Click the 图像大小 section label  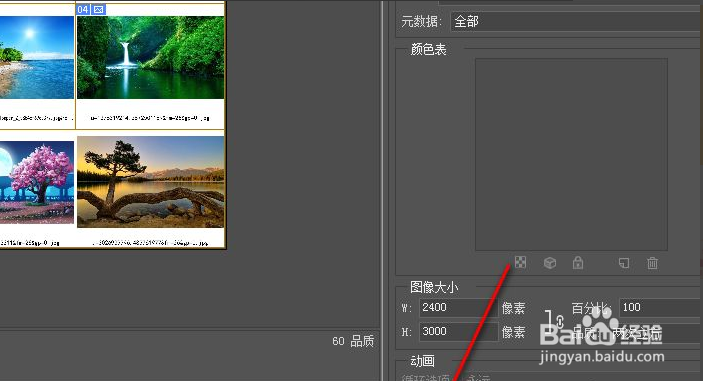[434, 287]
